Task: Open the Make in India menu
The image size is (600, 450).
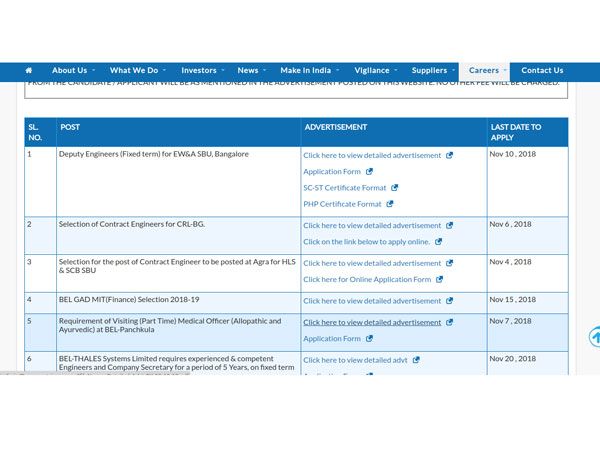Action: 306,70
